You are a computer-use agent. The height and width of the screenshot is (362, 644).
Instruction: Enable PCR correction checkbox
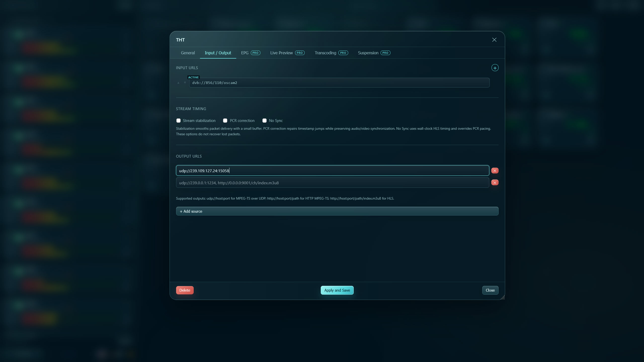[225, 121]
